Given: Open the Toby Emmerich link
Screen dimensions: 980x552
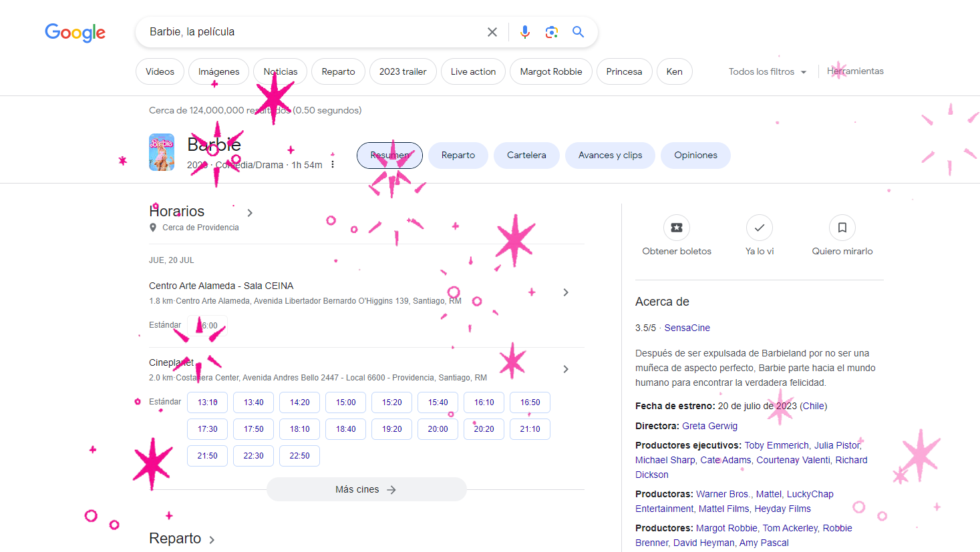Looking at the screenshot, I should (x=776, y=445).
